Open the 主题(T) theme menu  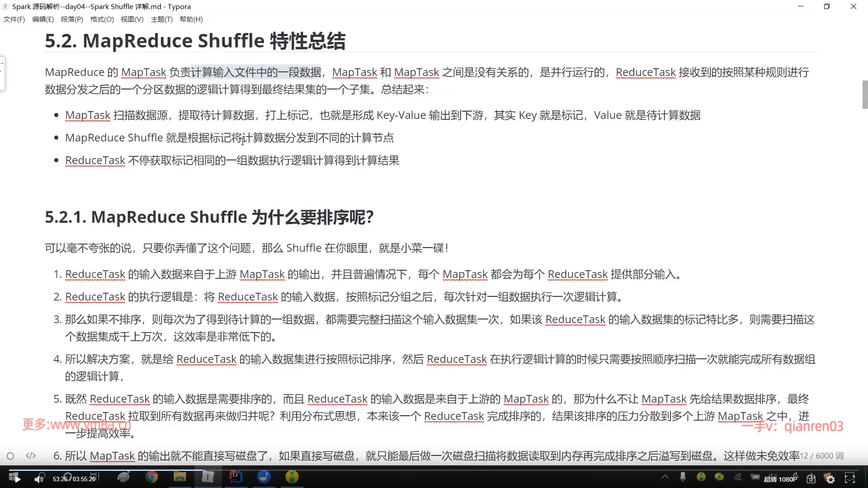point(161,19)
